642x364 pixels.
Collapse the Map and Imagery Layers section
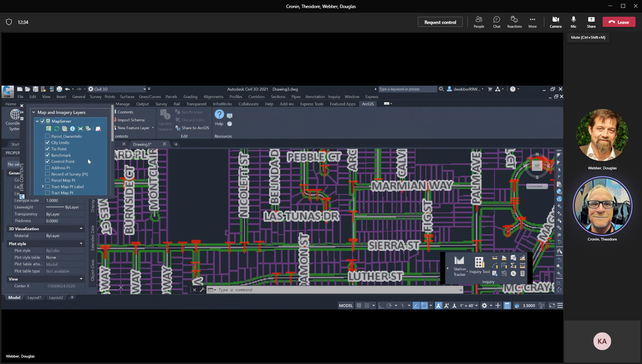pyautogui.click(x=33, y=113)
